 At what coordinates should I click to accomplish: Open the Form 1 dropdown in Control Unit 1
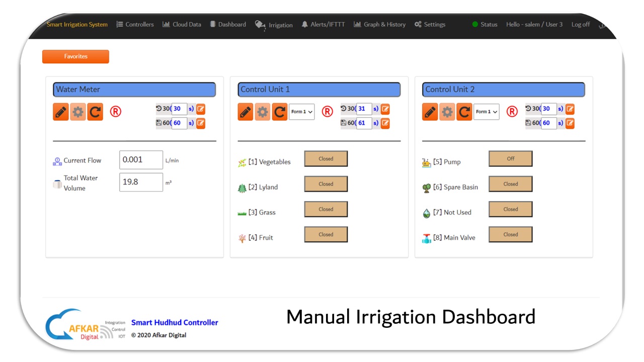pyautogui.click(x=301, y=112)
